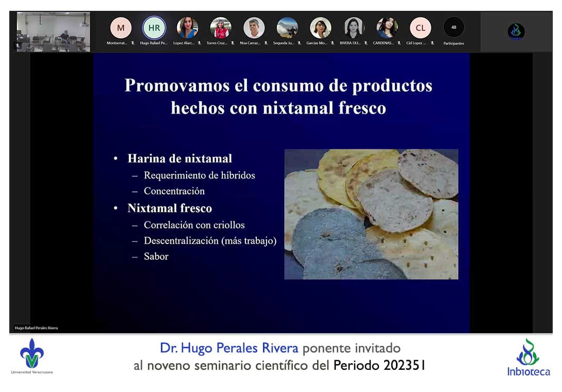Image resolution: width=562 pixels, height=392 pixels.
Task: Click Montserrat's M avatar
Action: coord(121,28)
